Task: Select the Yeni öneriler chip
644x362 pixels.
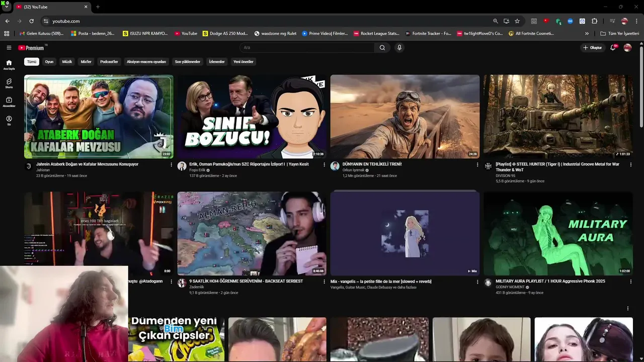Action: coord(244,62)
